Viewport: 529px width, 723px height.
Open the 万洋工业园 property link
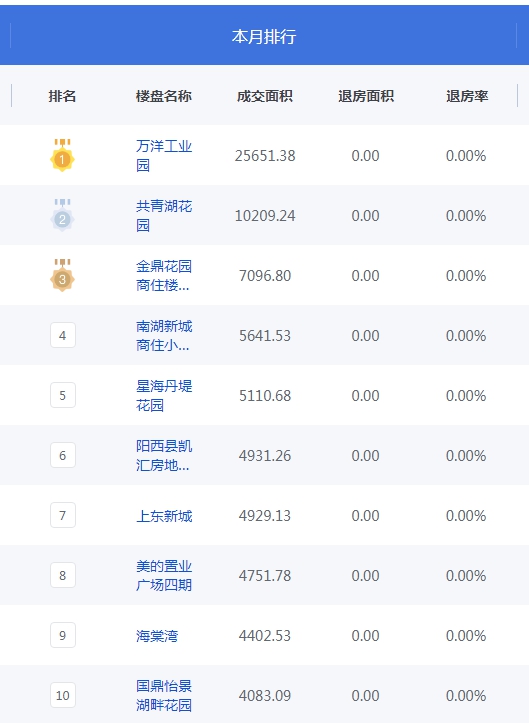(164, 155)
